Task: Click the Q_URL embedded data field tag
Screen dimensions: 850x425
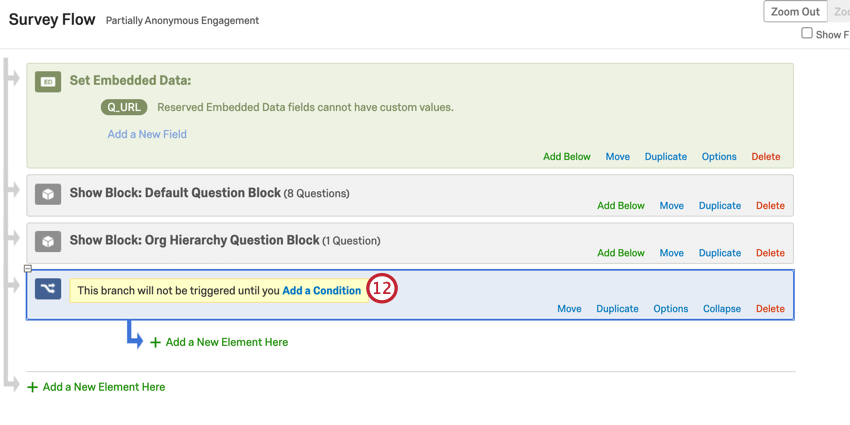Action: tap(124, 107)
